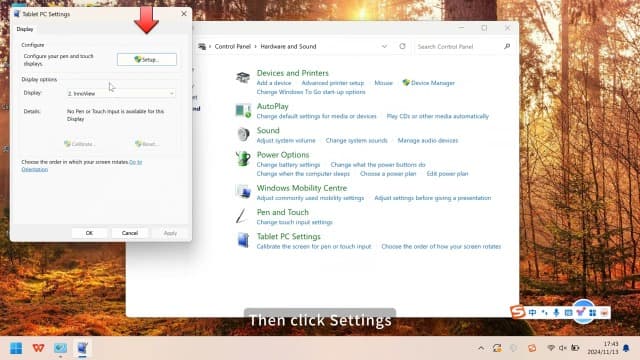Click Choose a power plan link
The image size is (640, 360).
click(x=388, y=174)
